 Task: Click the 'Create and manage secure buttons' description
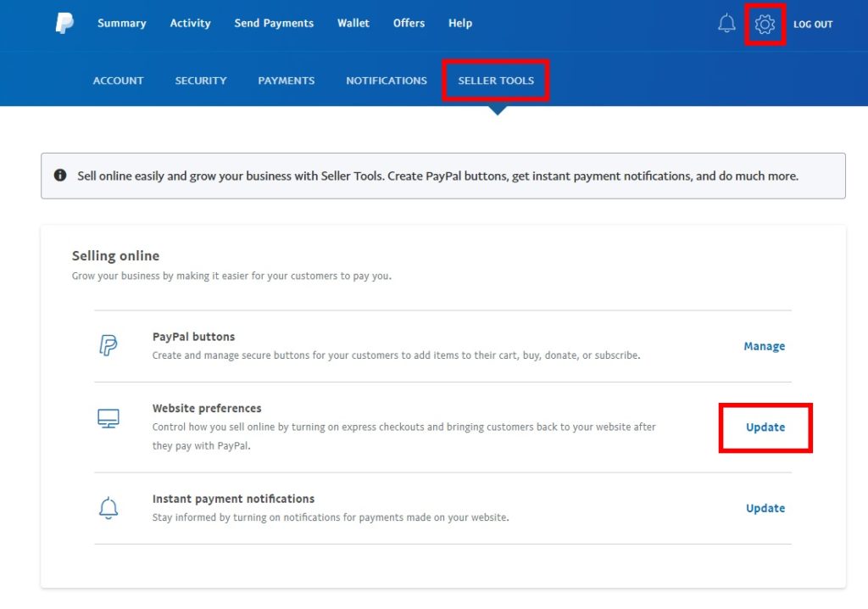pyautogui.click(x=397, y=355)
